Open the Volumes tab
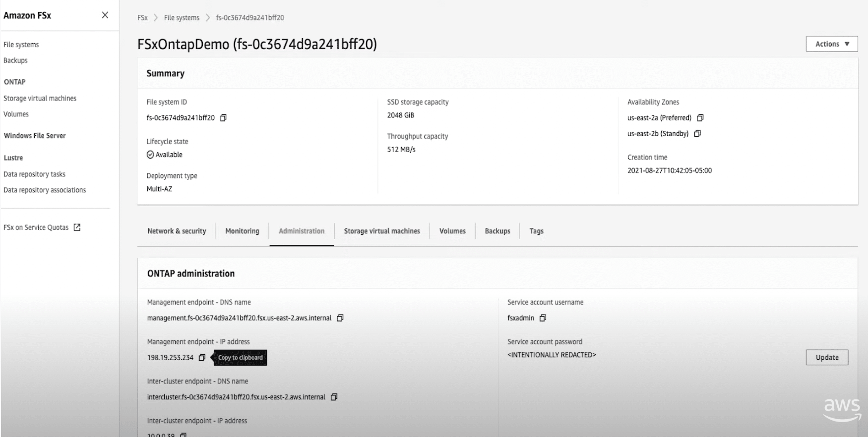 (x=452, y=231)
